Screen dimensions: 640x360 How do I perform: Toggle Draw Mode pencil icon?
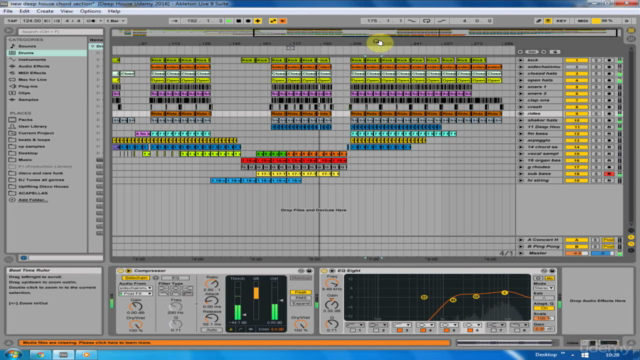pyautogui.click(x=538, y=21)
